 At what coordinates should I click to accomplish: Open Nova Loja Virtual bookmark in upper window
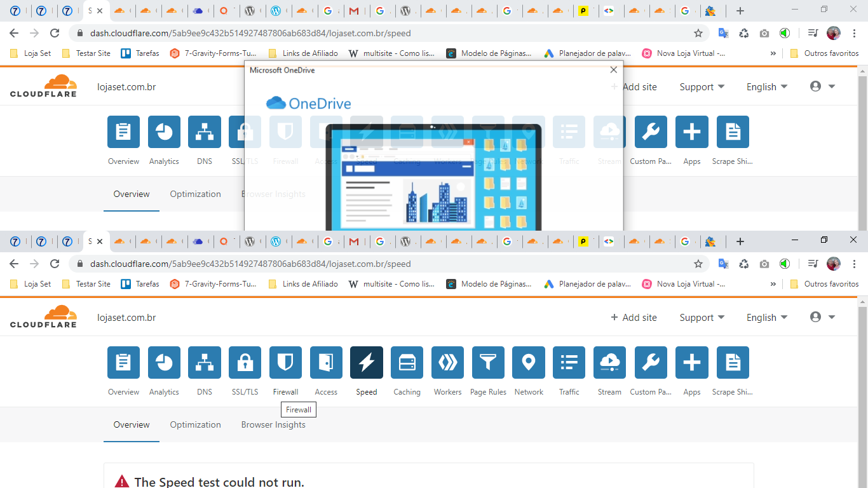coord(684,53)
